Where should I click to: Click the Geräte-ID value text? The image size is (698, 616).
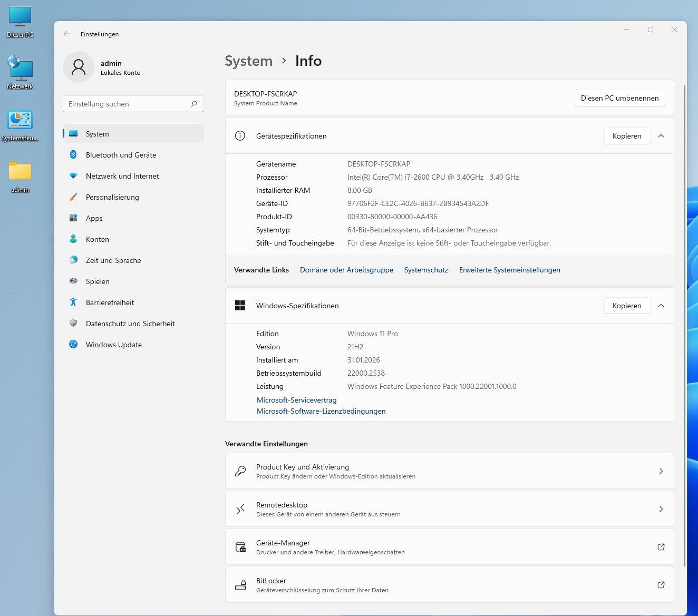(418, 203)
